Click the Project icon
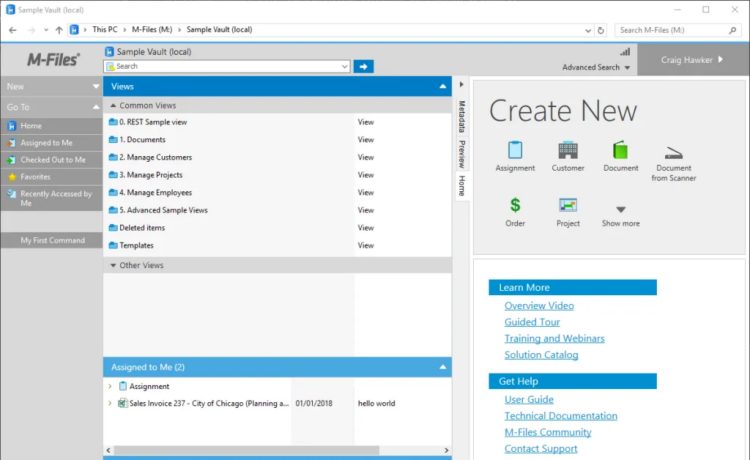The width and height of the screenshot is (750, 460). click(568, 206)
